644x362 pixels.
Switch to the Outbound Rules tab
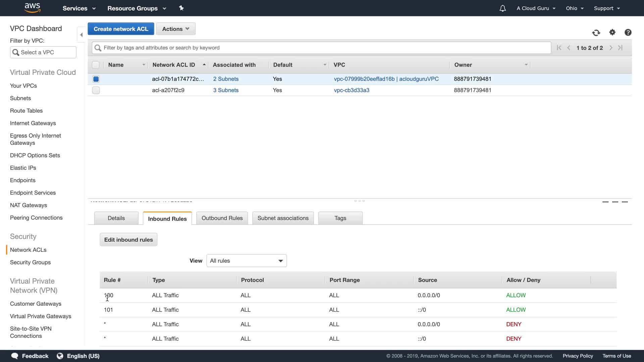(x=222, y=218)
